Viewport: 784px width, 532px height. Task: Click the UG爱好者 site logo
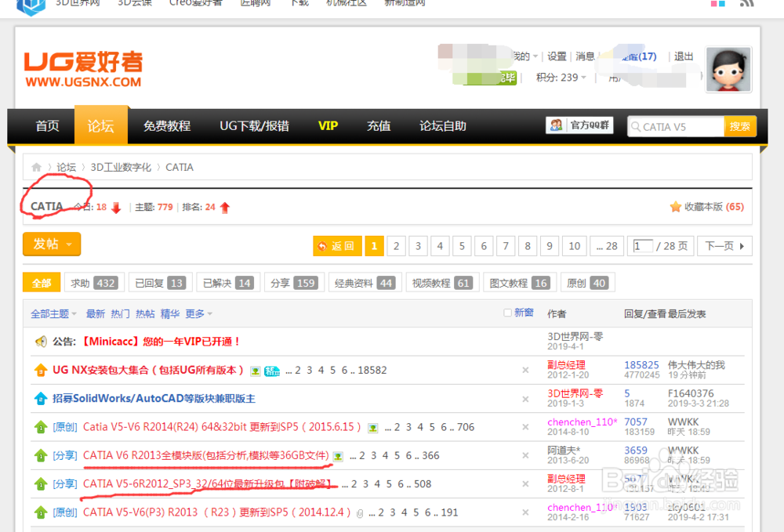pos(84,69)
